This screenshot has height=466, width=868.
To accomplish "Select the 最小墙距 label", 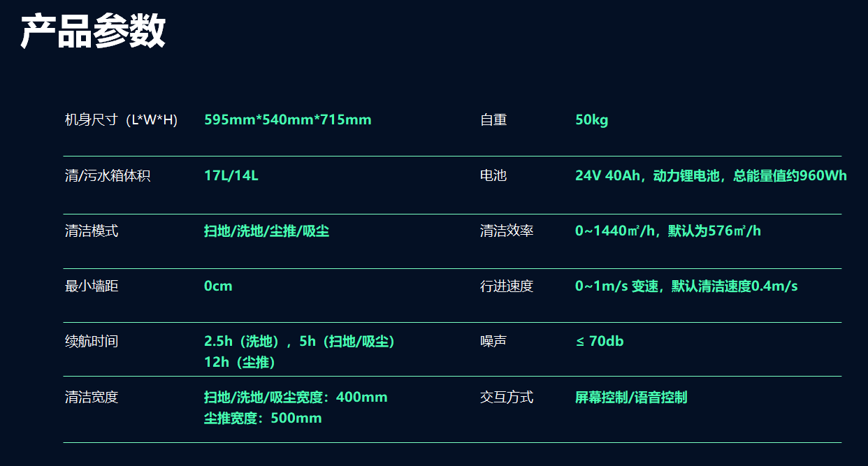I will 92,286.
